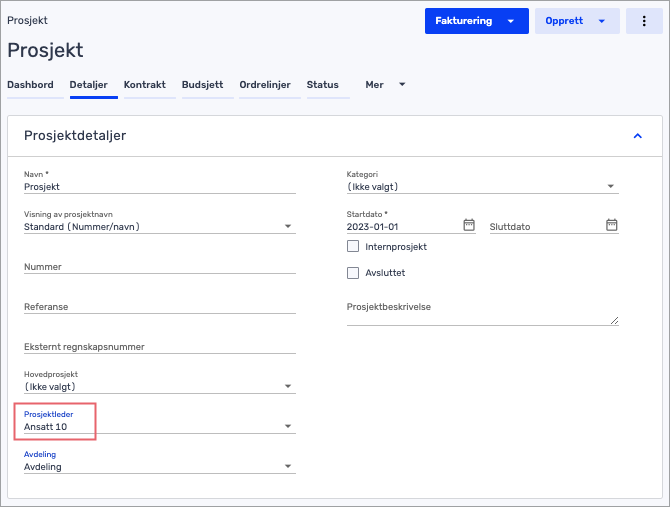Open the Opprett dropdown arrow
Image resolution: width=670 pixels, height=507 pixels.
[602, 21]
